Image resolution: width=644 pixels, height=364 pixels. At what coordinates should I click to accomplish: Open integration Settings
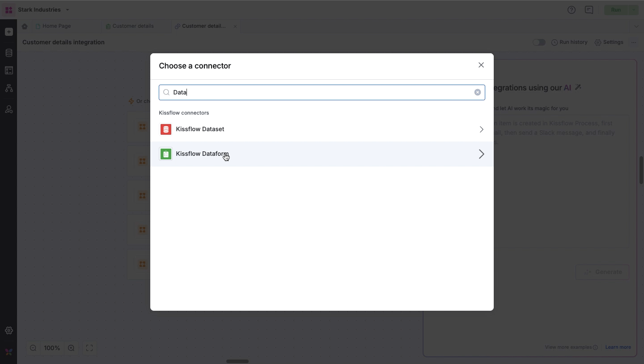coord(609,42)
